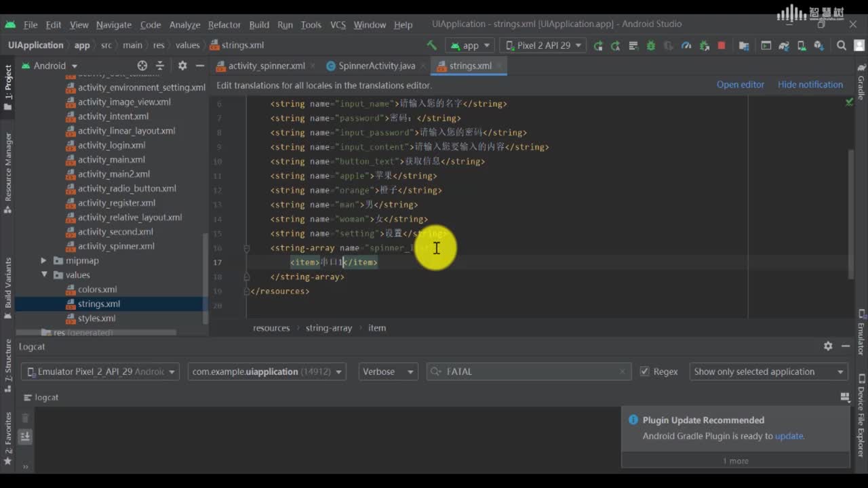Click the green Debug app bug icon
The height and width of the screenshot is (488, 868).
[x=651, y=45]
